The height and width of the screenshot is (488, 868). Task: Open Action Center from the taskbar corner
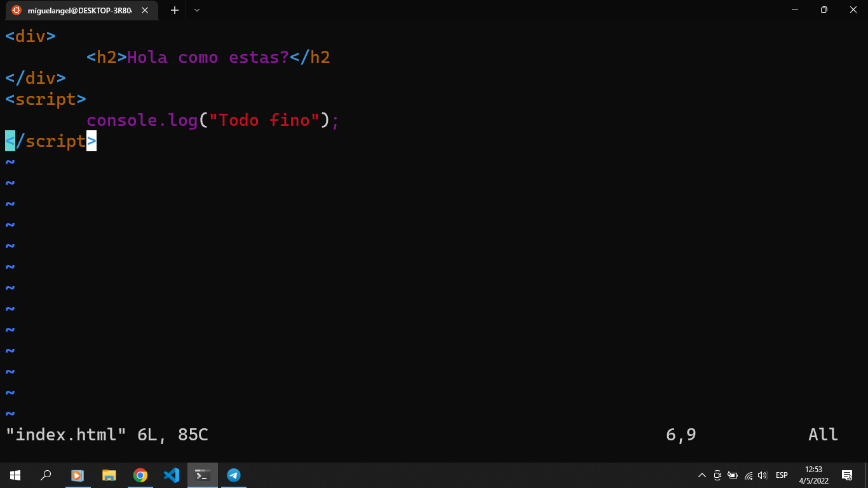pyautogui.click(x=847, y=475)
